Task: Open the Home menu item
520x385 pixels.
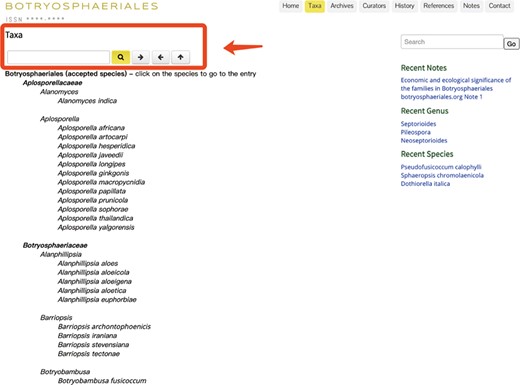Action: (x=291, y=6)
